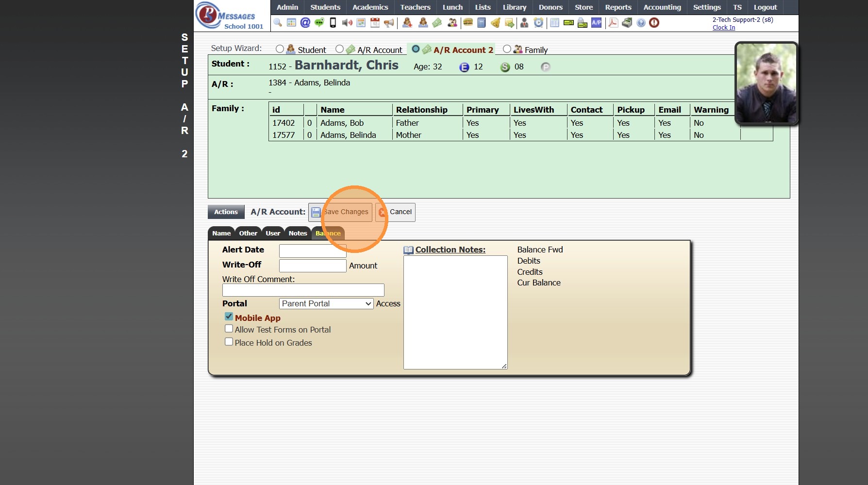Click the gray speaker sound icon
The width and height of the screenshot is (868, 485).
(347, 23)
